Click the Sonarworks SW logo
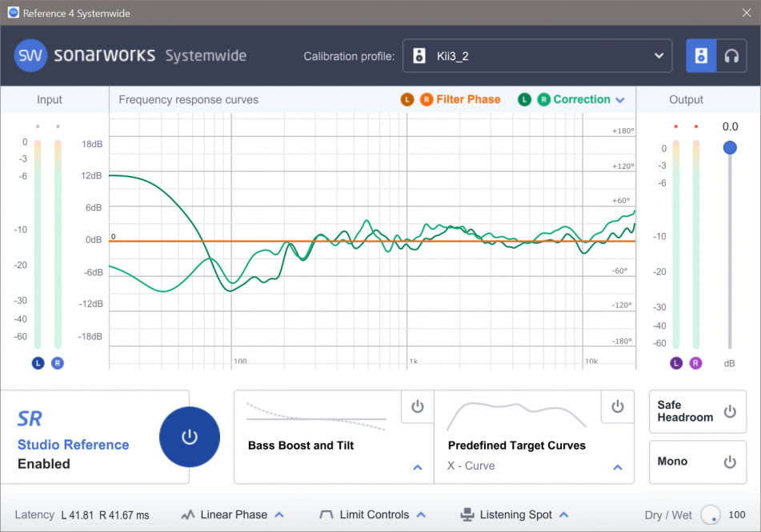 pyautogui.click(x=31, y=55)
